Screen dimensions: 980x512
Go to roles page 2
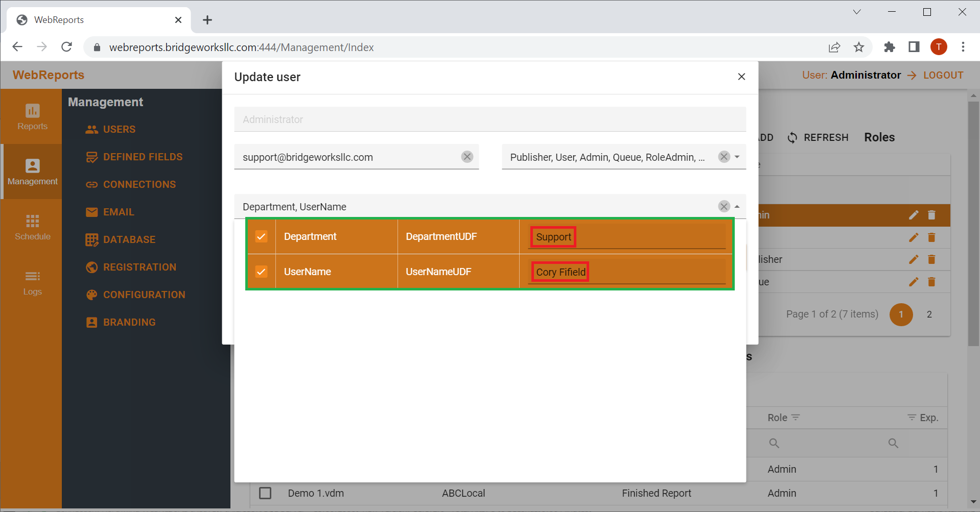929,314
